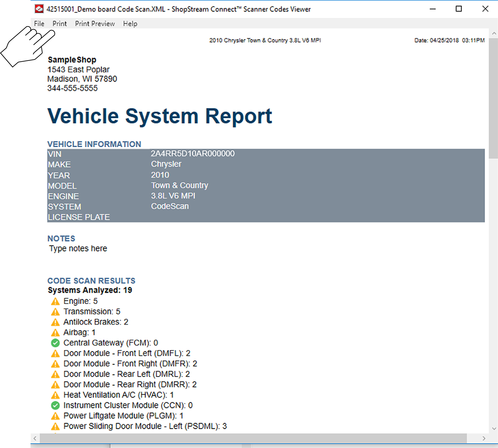Click the warning icon next to Transmission: 5

(x=55, y=312)
